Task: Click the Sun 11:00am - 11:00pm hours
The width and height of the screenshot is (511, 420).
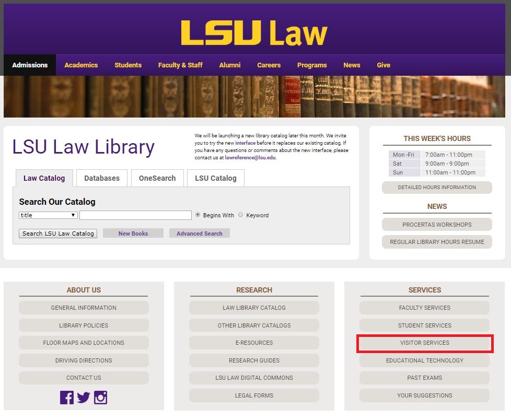Action: point(437,172)
